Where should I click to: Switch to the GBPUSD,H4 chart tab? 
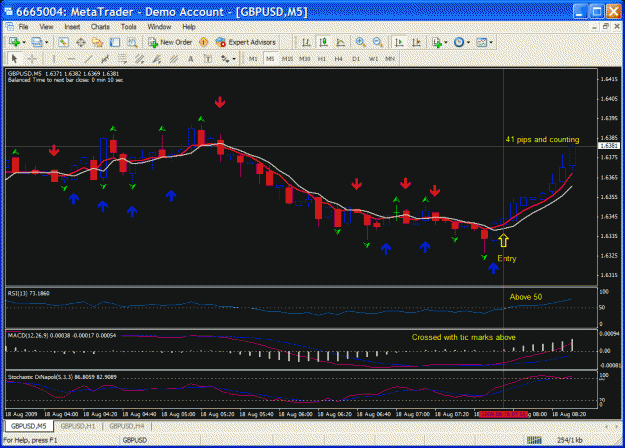[x=127, y=426]
